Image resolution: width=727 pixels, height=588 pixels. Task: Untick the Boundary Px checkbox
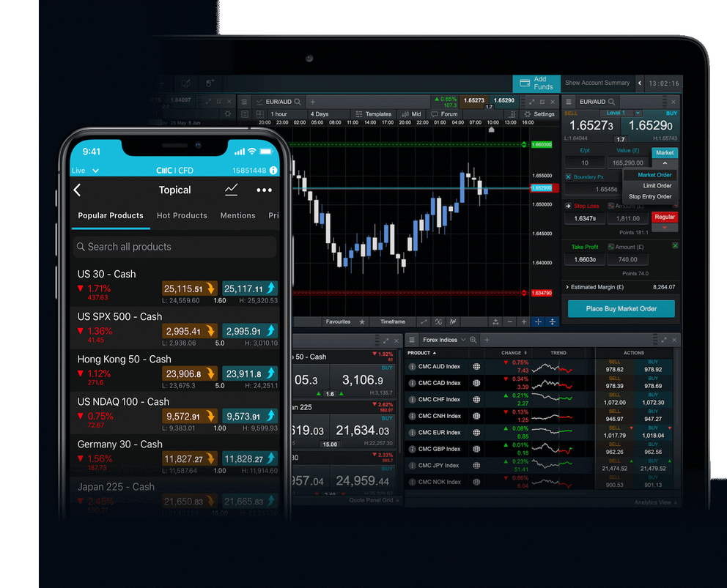click(569, 176)
